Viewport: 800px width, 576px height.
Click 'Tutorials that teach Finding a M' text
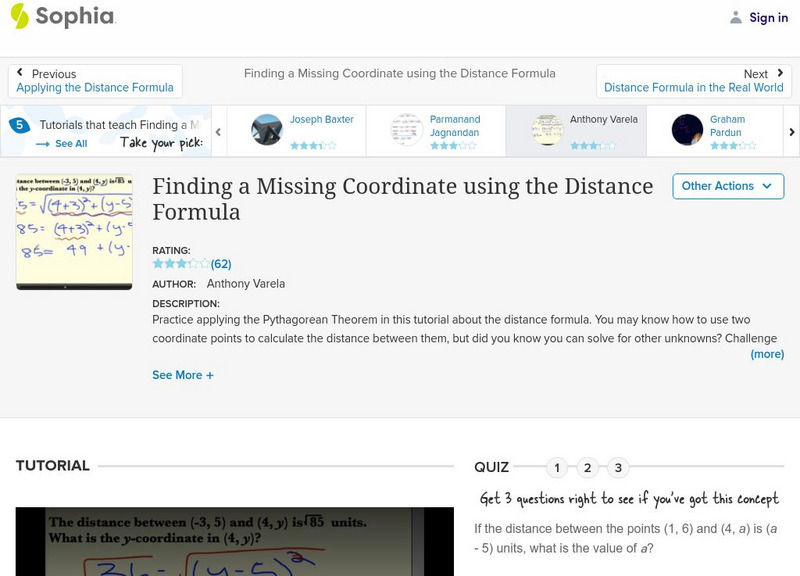(x=120, y=125)
